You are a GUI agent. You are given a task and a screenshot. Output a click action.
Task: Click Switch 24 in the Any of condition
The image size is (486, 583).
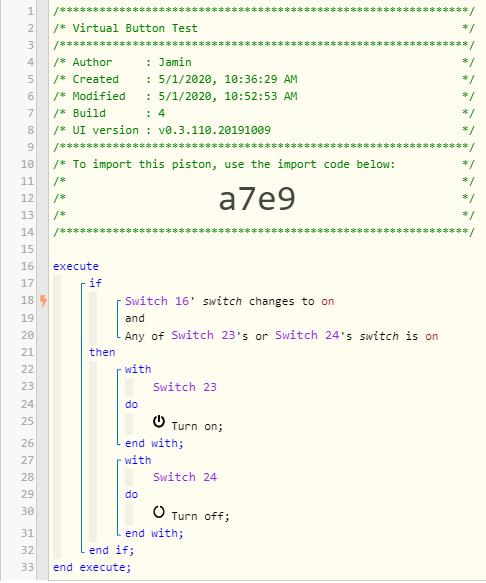pyautogui.click(x=307, y=335)
